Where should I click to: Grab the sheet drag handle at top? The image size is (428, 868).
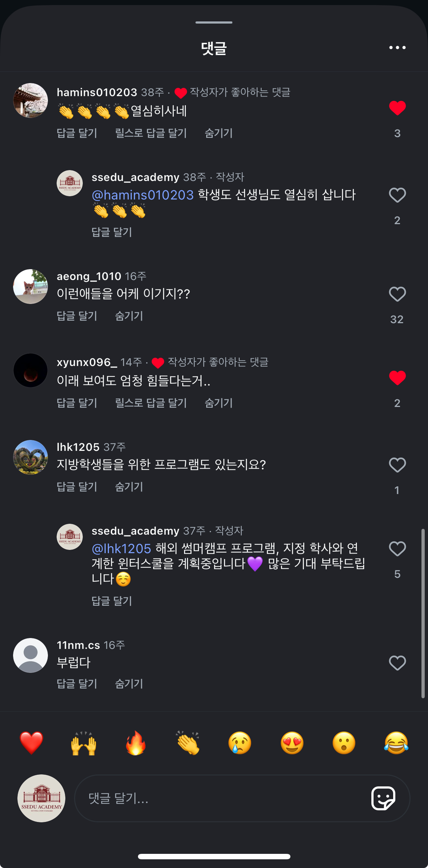pyautogui.click(x=214, y=22)
